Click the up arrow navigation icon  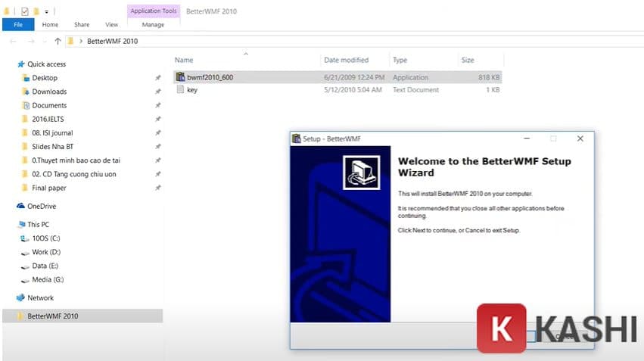(x=58, y=41)
